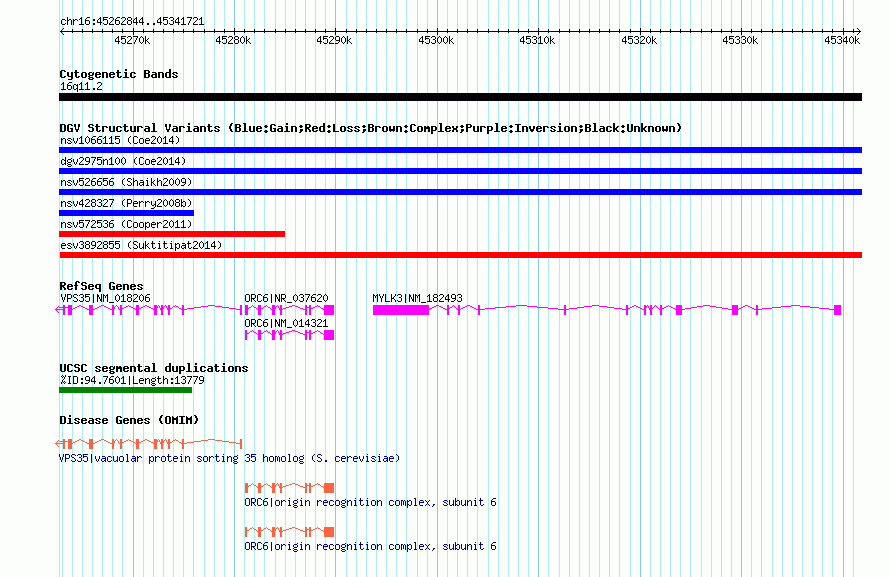Image resolution: width=890 pixels, height=577 pixels.
Task: Click the VPS35|NM_018206 transcript label
Action: [x=105, y=298]
